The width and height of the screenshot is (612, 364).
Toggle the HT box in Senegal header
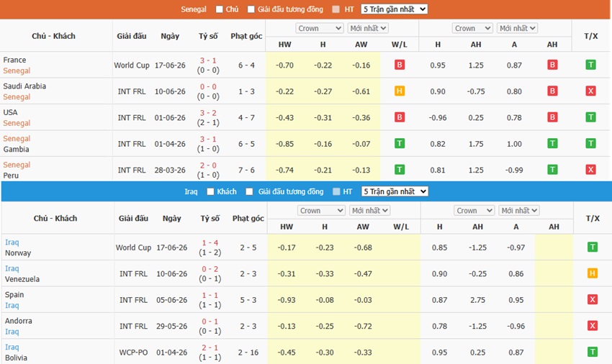336,9
